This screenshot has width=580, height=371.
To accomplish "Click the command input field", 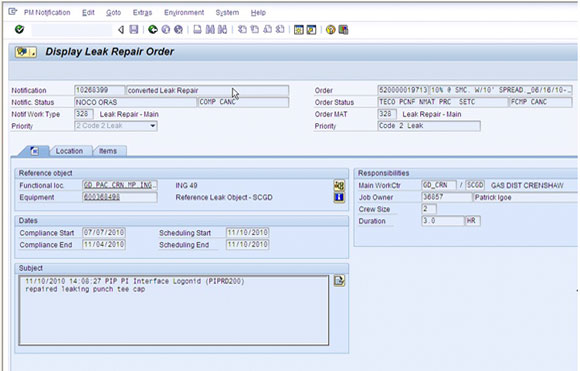I will [71, 30].
